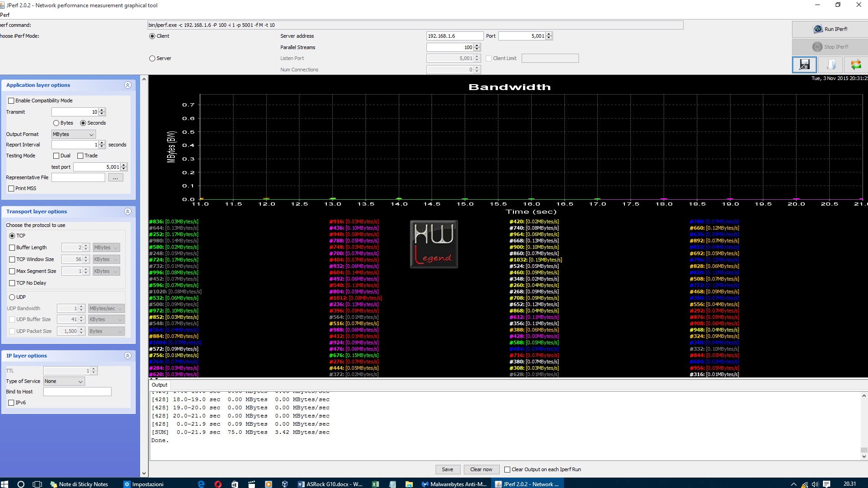Screen dimensions: 868x488
Task: Select the UDP protocol radio button
Action: [12, 297]
